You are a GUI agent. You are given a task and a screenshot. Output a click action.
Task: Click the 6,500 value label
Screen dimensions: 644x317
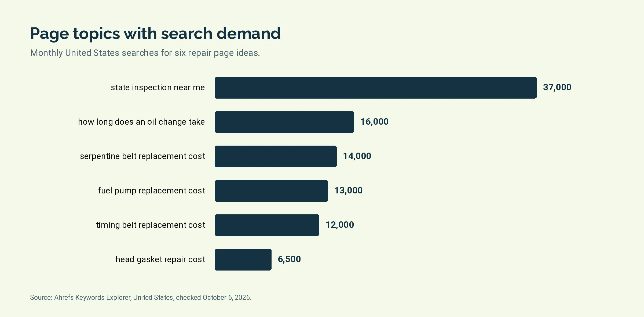click(289, 259)
